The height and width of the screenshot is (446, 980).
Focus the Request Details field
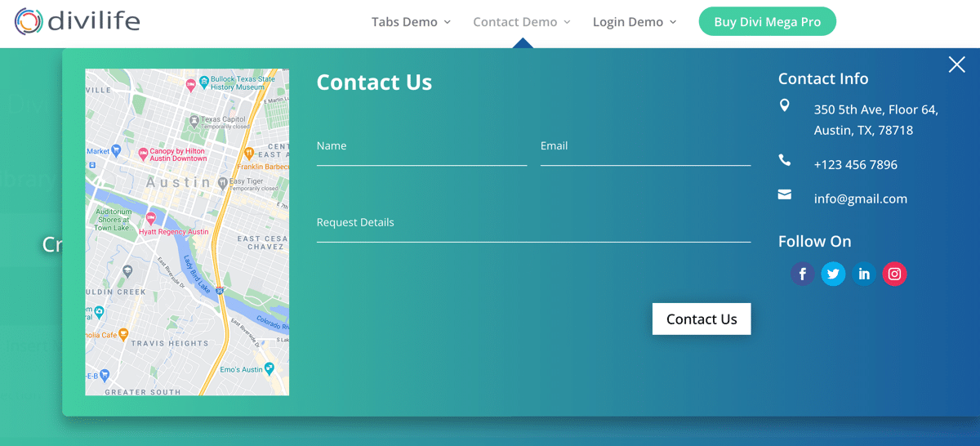click(534, 224)
